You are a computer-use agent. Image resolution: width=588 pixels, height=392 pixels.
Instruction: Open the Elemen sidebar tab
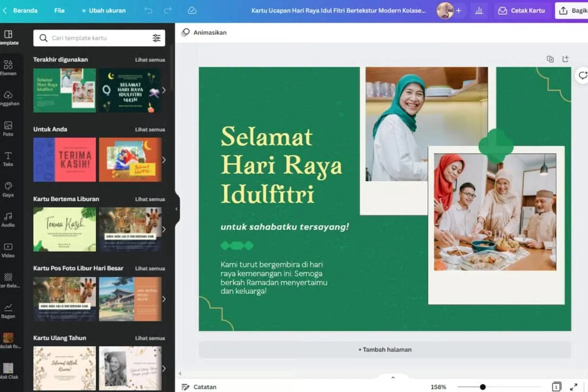[x=8, y=68]
